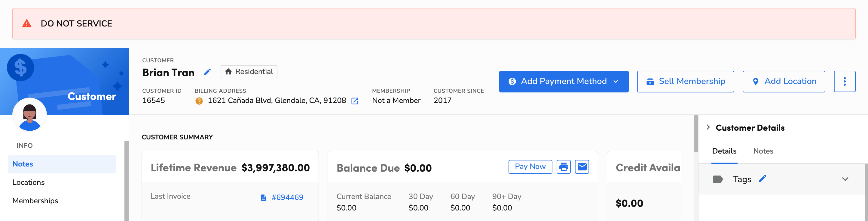Open billing address external link icon
The width and height of the screenshot is (868, 221).
[x=354, y=101]
